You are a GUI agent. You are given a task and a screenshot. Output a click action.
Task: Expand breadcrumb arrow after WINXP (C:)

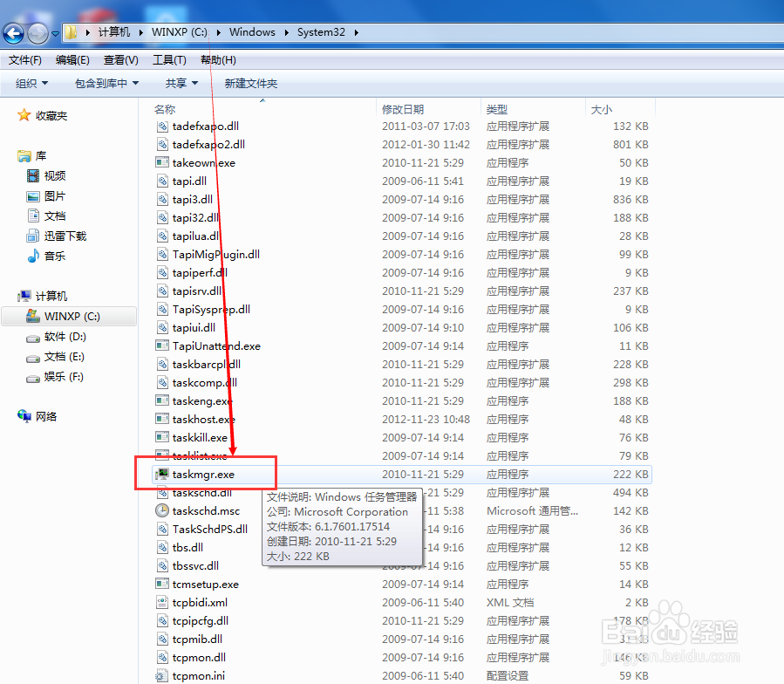click(219, 32)
